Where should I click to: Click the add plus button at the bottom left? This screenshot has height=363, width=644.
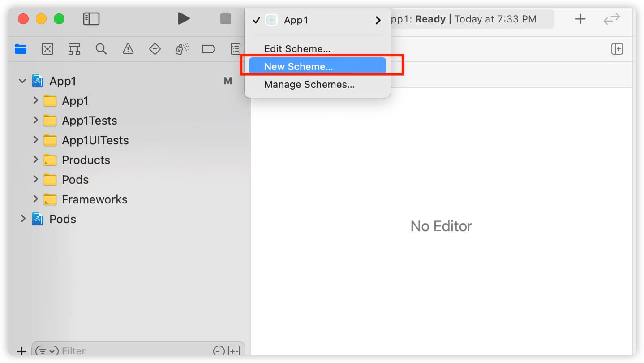tap(21, 351)
